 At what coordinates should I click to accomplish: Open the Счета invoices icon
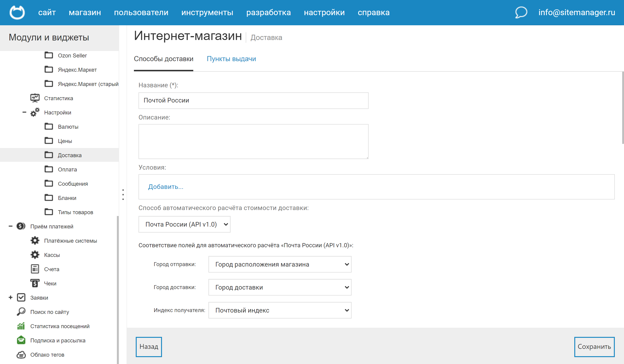[x=35, y=269]
